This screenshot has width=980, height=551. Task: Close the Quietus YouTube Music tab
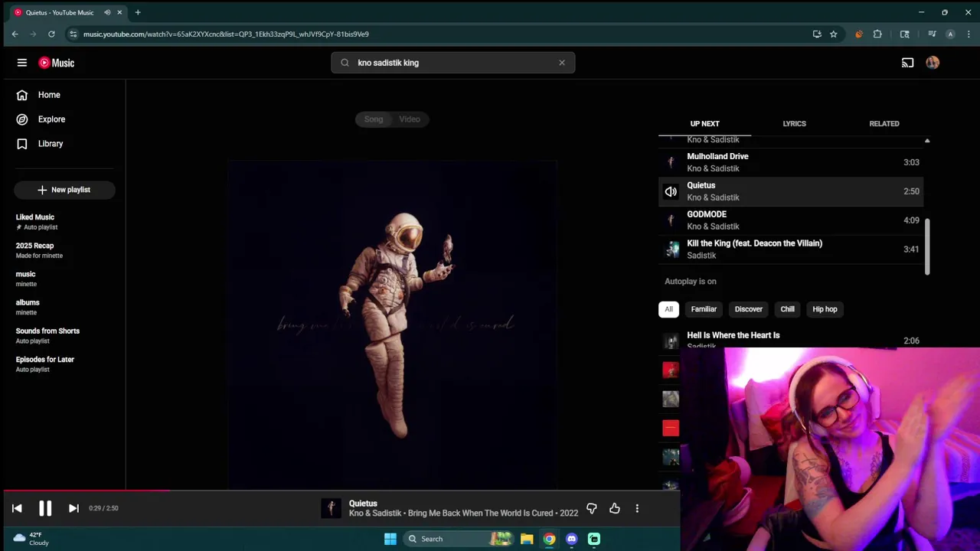[119, 12]
